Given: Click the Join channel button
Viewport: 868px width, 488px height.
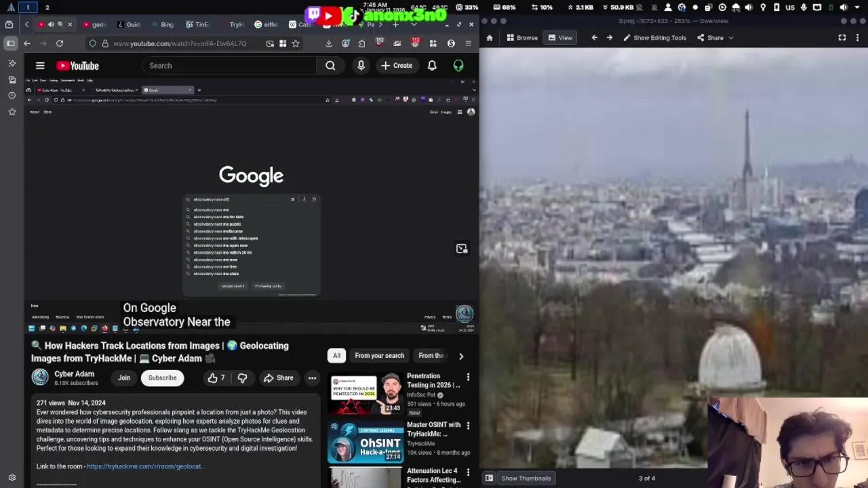Looking at the screenshot, I should (x=124, y=378).
